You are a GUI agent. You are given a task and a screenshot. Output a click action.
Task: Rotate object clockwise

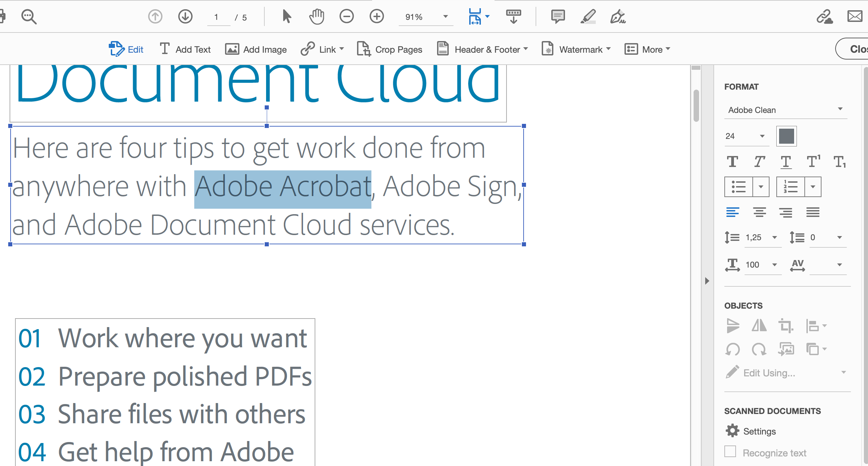pyautogui.click(x=759, y=349)
